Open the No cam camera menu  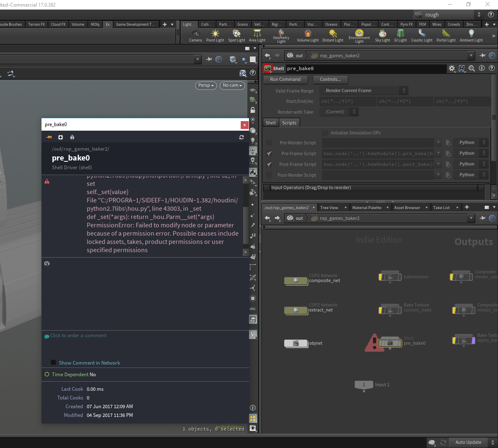(x=232, y=85)
